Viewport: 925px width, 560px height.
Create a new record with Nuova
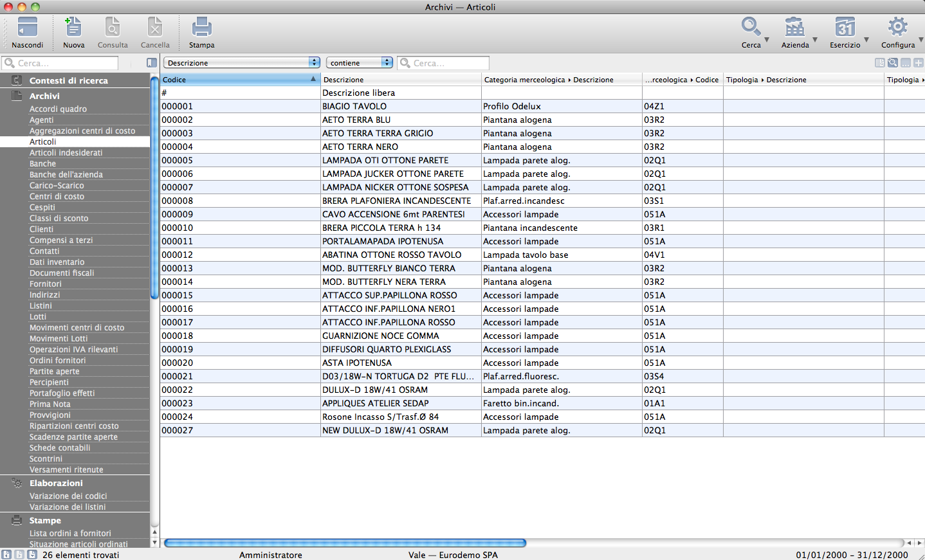pos(73,28)
